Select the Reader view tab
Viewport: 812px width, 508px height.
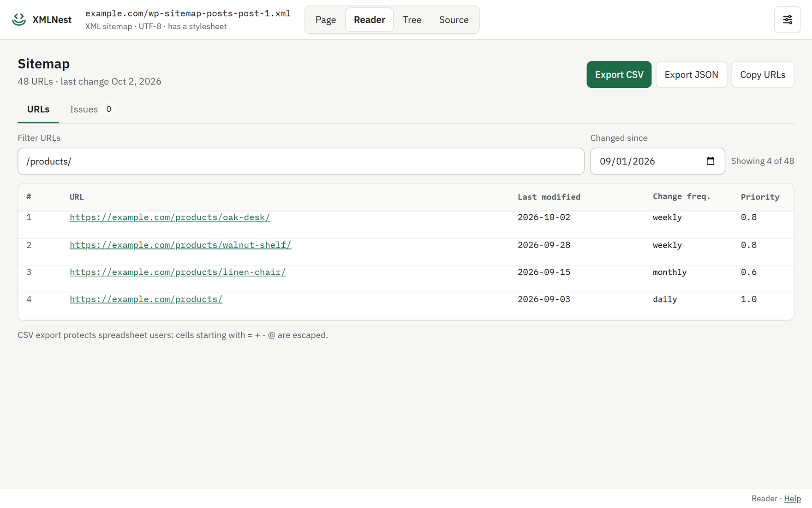(x=370, y=19)
